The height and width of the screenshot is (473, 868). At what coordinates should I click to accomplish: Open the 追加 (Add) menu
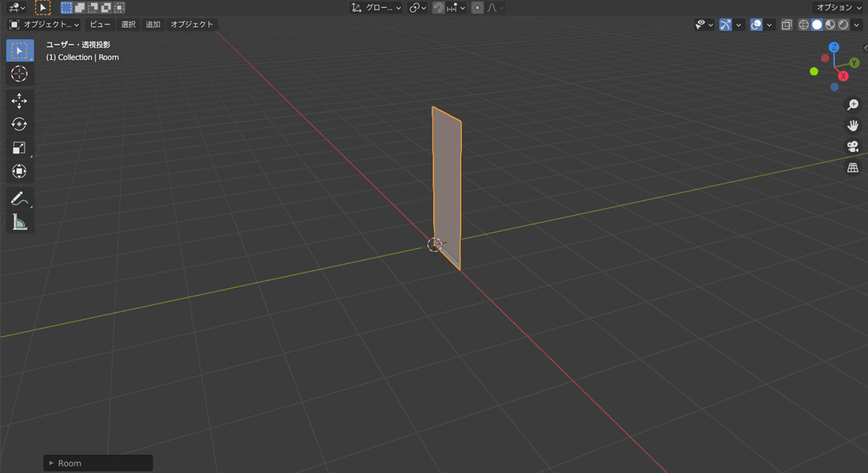pos(153,24)
